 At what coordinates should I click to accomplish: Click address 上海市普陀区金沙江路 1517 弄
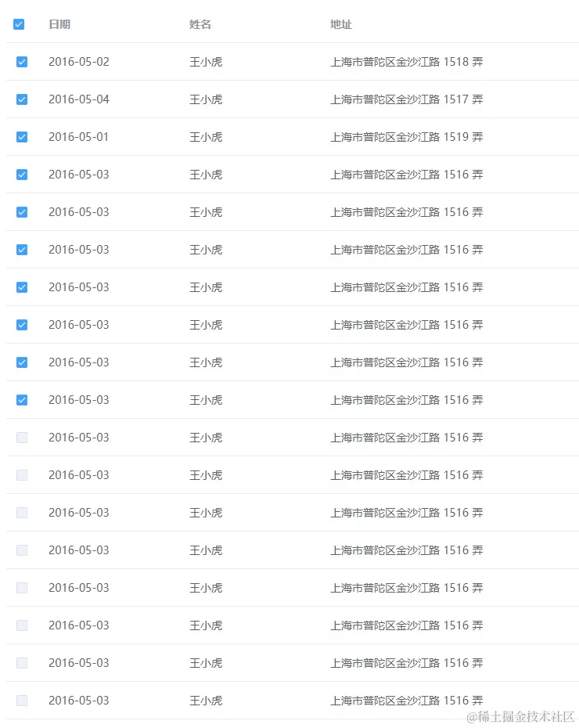(406, 99)
